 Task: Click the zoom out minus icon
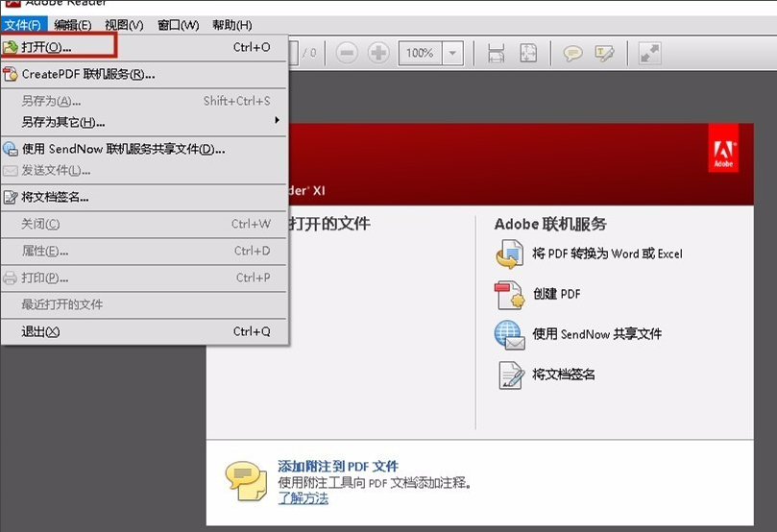pyautogui.click(x=347, y=53)
